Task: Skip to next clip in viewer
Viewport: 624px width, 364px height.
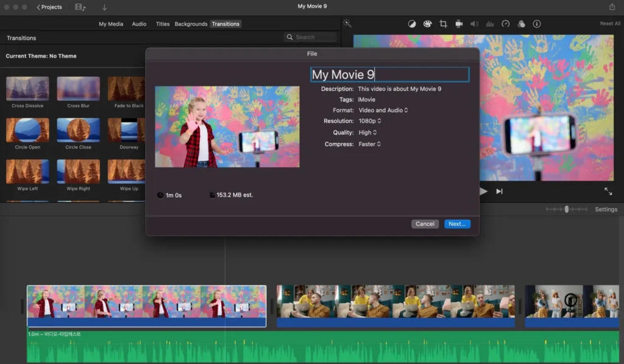Action: [x=500, y=191]
